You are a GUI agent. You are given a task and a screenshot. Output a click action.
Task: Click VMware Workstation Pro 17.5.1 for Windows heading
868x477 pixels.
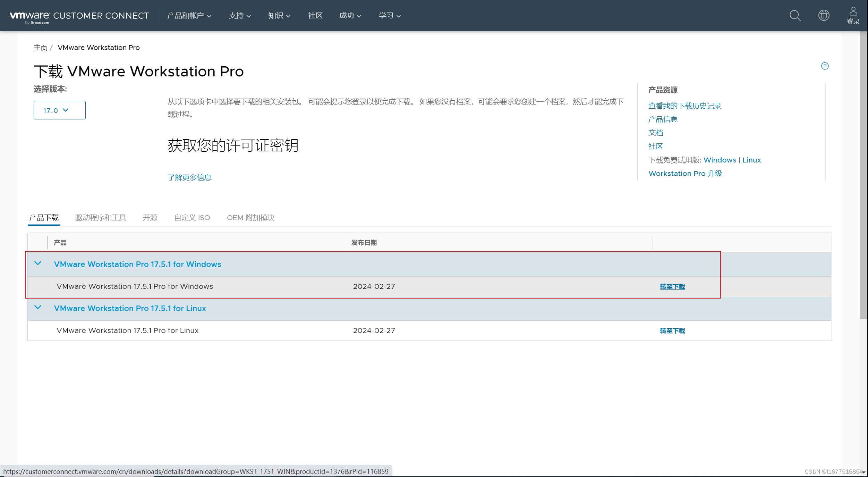click(x=137, y=264)
